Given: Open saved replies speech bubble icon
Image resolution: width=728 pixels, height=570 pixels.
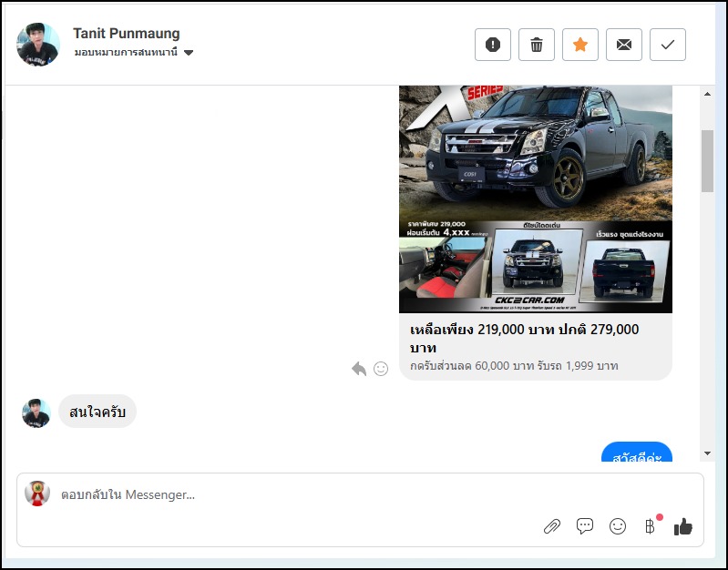Looking at the screenshot, I should point(585,526).
